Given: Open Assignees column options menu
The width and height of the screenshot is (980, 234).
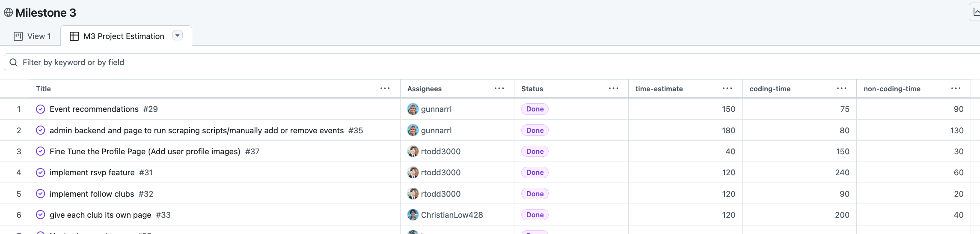Looking at the screenshot, I should pos(499,89).
